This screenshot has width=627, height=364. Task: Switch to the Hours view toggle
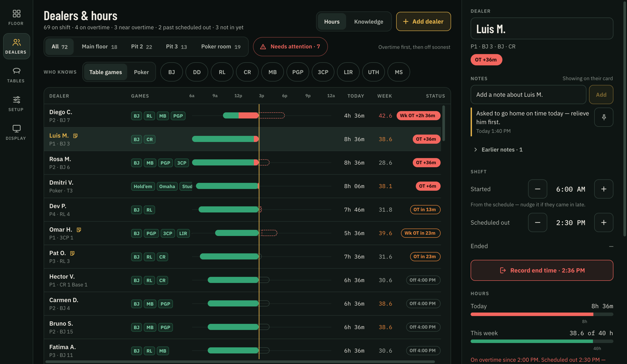tap(332, 21)
